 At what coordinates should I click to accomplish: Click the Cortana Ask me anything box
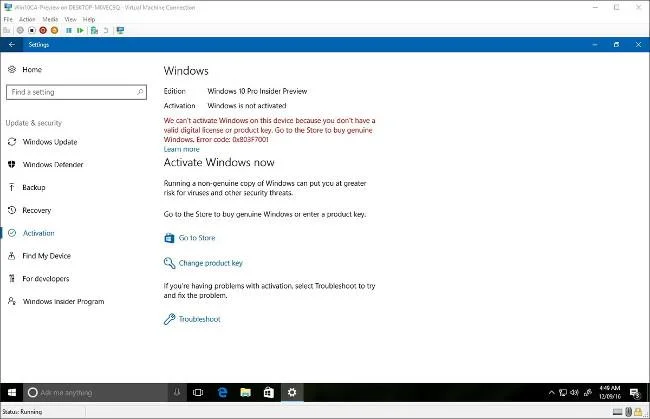(95, 392)
